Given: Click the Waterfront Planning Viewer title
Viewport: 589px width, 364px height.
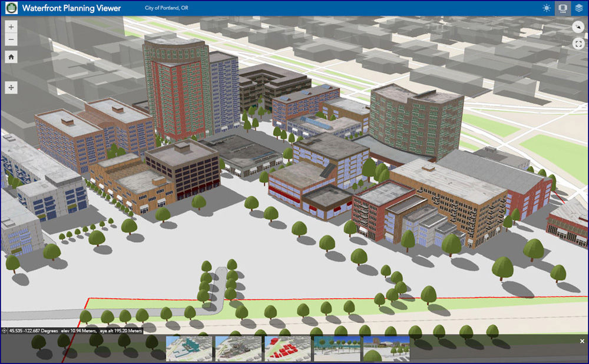Looking at the screenshot, I should (71, 8).
